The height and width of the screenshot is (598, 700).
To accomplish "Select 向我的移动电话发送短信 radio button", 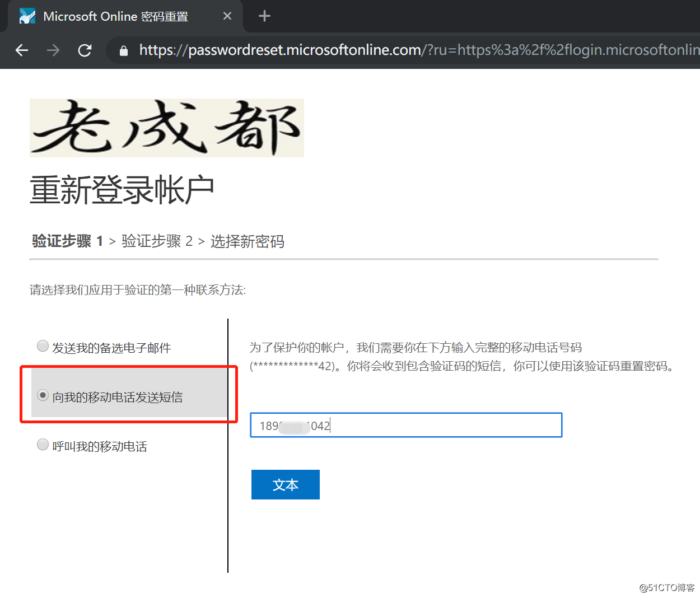I will pos(43,395).
